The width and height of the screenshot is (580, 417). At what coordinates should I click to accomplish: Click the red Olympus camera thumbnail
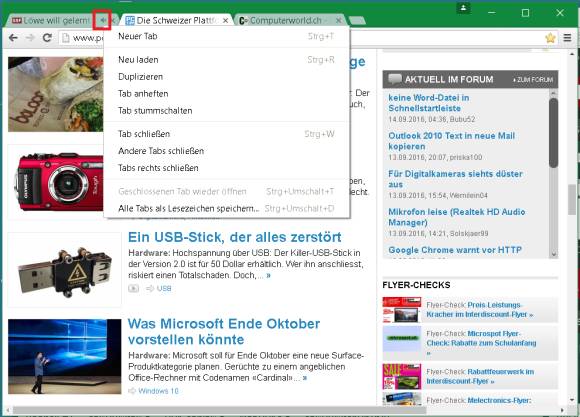(x=56, y=182)
